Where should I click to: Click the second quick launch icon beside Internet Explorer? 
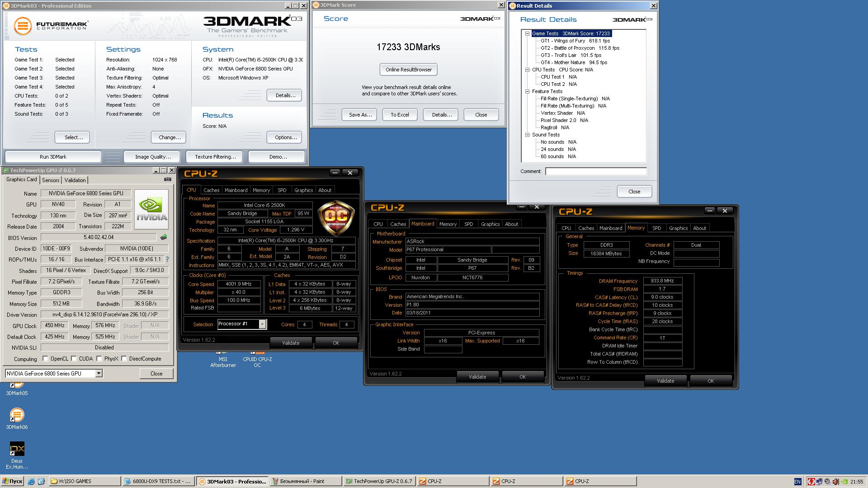click(x=41, y=482)
